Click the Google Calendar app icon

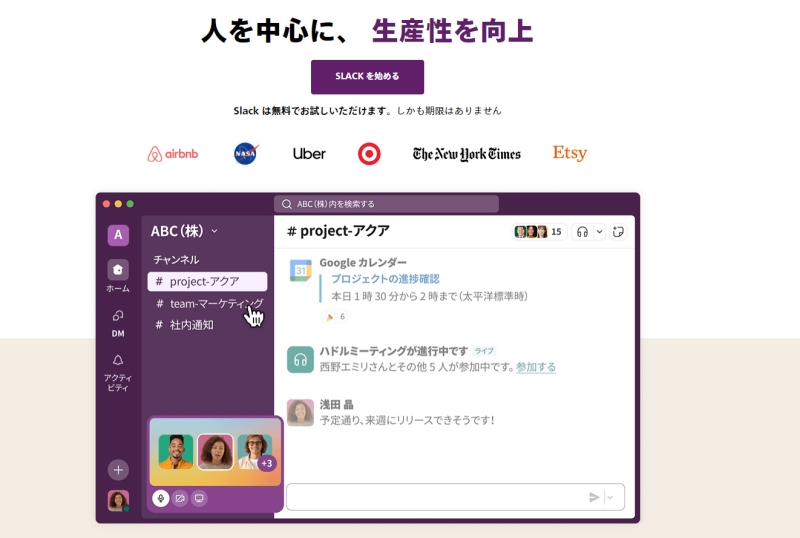pyautogui.click(x=301, y=271)
